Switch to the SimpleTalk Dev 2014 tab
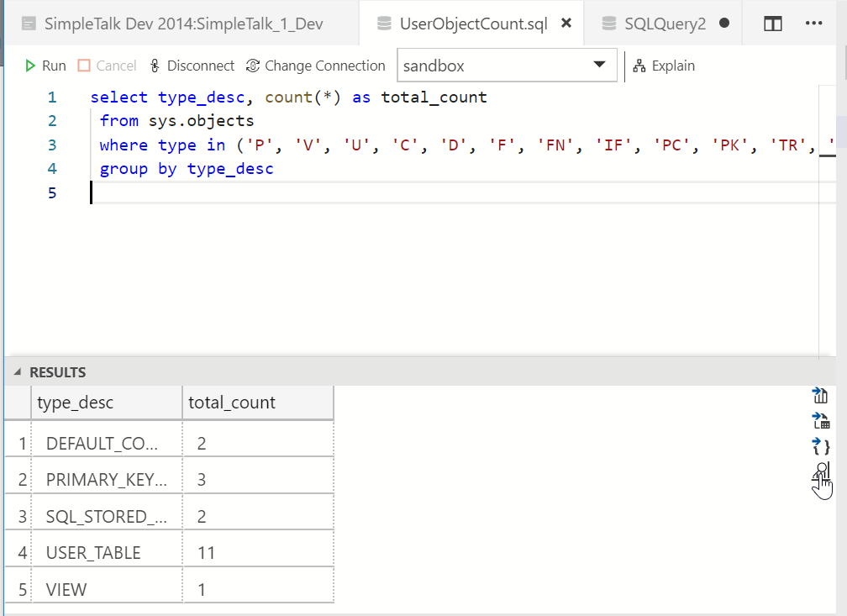The height and width of the screenshot is (616, 847). point(172,24)
